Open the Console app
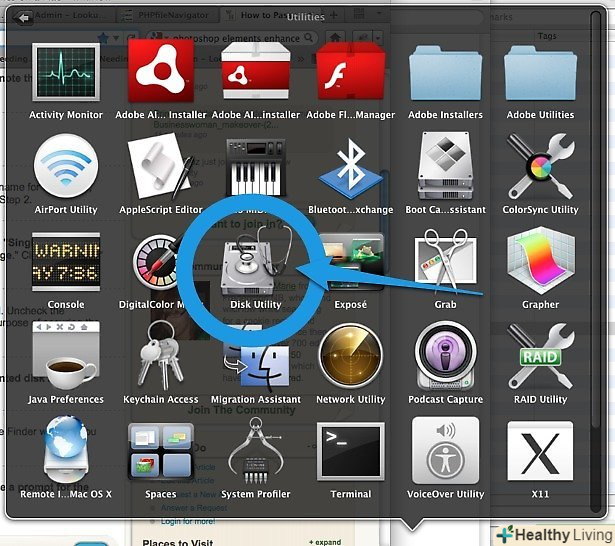This screenshot has width=615, height=546. 66,262
